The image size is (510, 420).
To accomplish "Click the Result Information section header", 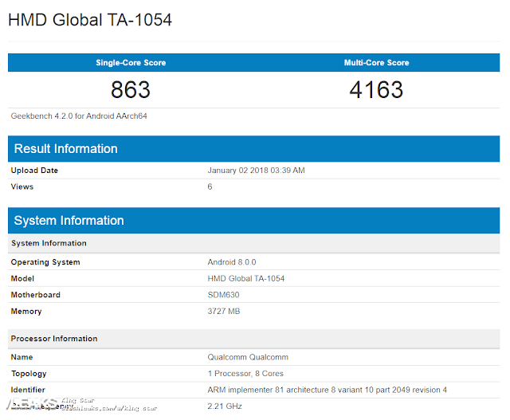I will click(253, 149).
